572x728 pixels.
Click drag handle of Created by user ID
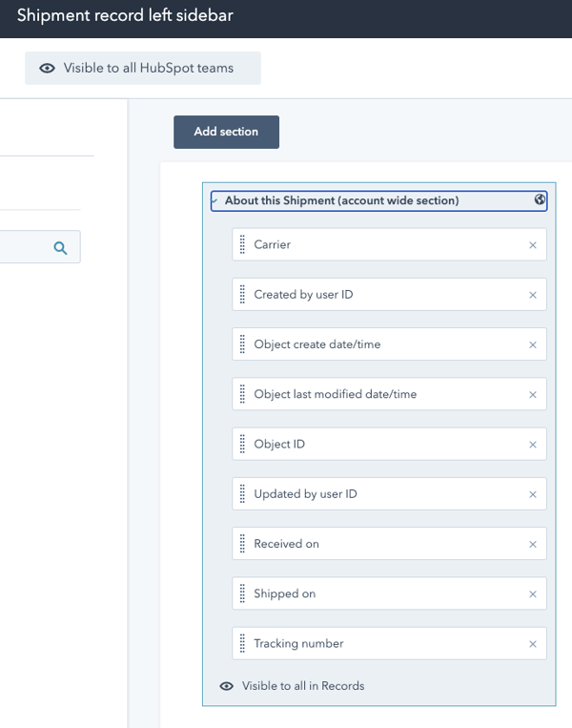(x=242, y=295)
